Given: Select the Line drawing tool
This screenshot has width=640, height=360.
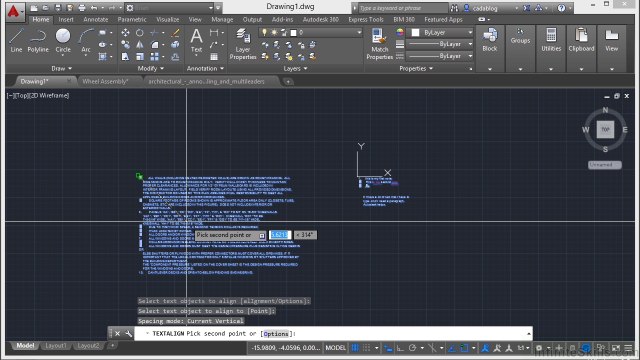Looking at the screenshot, I should click(16, 41).
